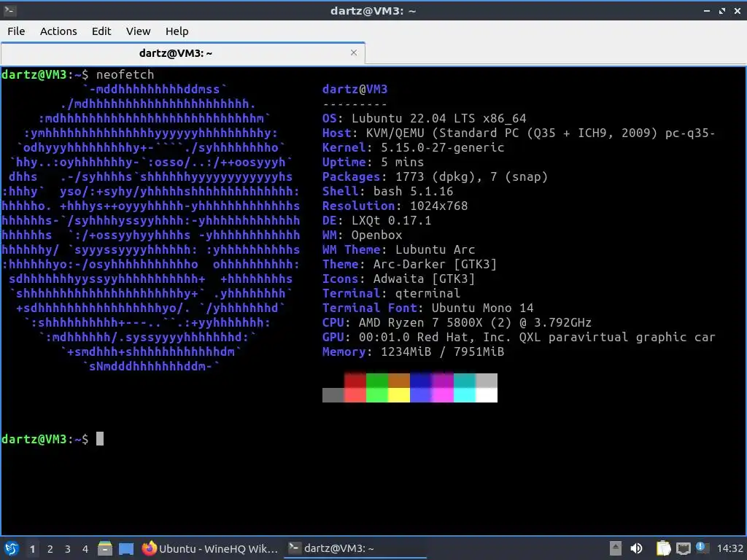Click the 'Packages: 1773 (dpkg), 7 (snap)' line
The width and height of the screenshot is (747, 560).
[x=435, y=176]
